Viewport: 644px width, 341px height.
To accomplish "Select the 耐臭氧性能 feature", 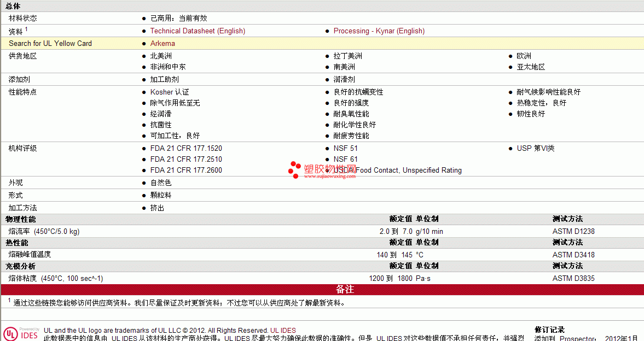I will tap(351, 114).
